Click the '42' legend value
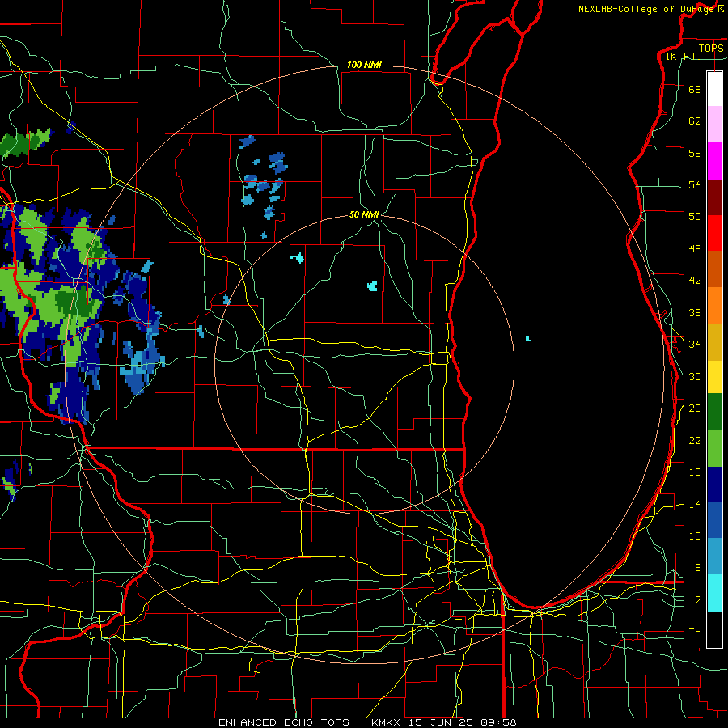The height and width of the screenshot is (728, 728). pos(695,281)
